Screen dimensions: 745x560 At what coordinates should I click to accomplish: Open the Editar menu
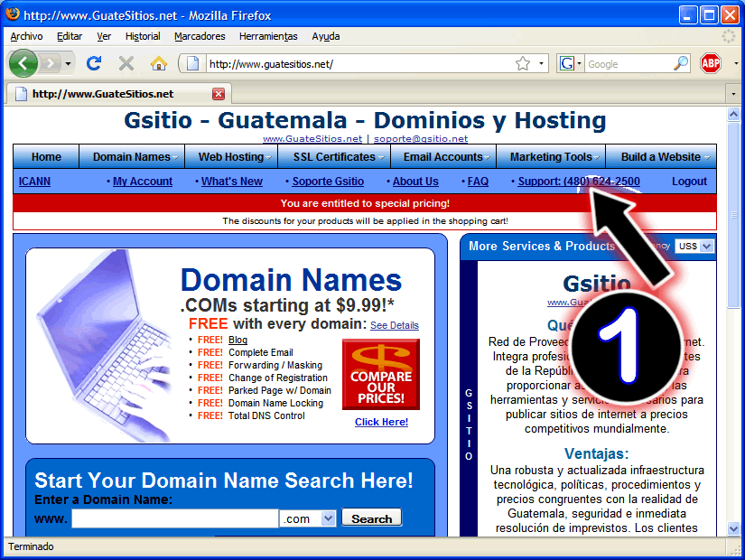70,36
